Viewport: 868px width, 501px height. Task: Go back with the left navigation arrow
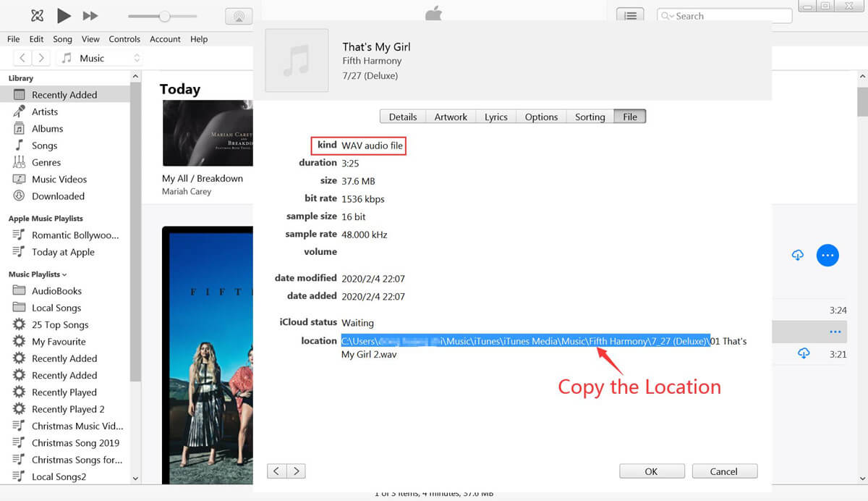23,58
